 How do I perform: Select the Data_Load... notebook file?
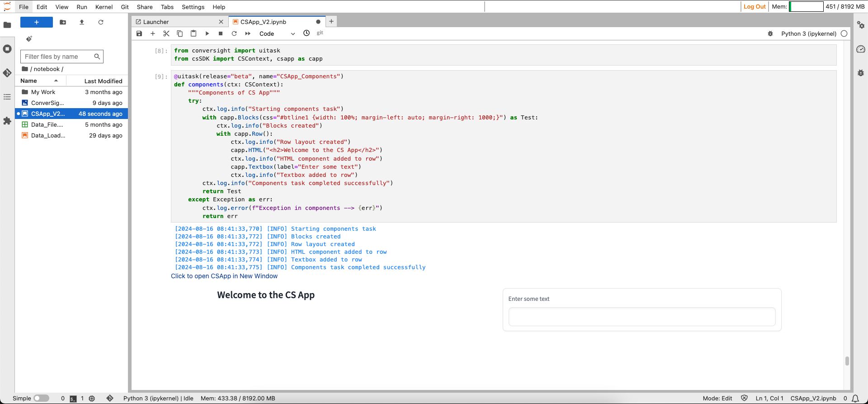coord(72,135)
